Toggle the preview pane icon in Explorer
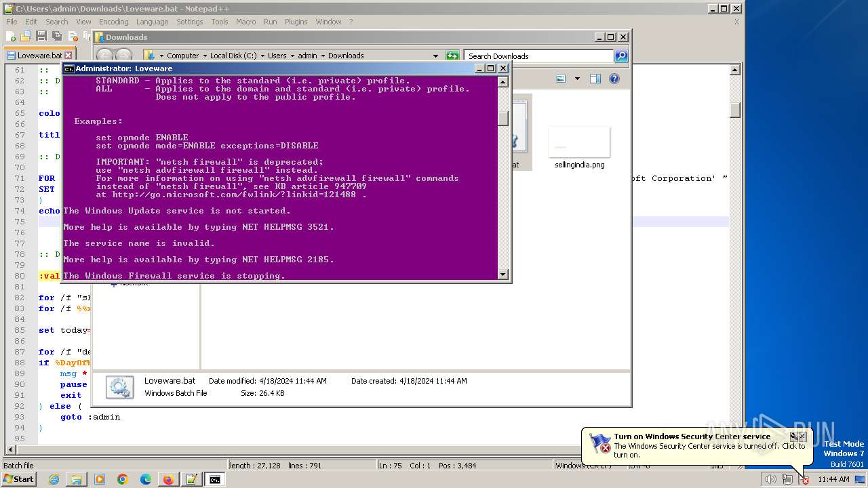The width and height of the screenshot is (868, 488). pos(595,79)
